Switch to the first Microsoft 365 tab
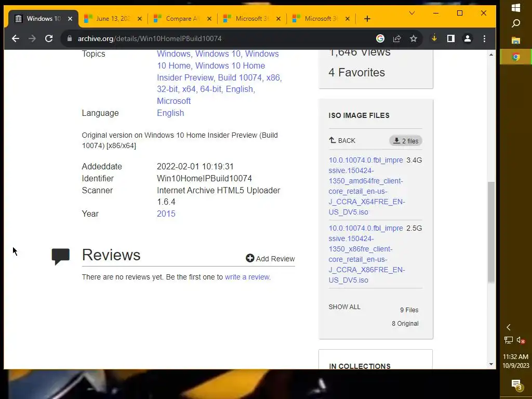Screen dimensions: 532x399 252,19
